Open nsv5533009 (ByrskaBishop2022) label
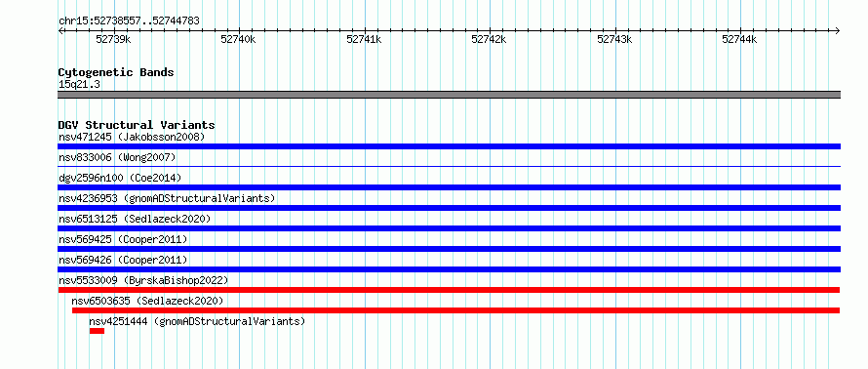The width and height of the screenshot is (868, 369). pos(143,280)
